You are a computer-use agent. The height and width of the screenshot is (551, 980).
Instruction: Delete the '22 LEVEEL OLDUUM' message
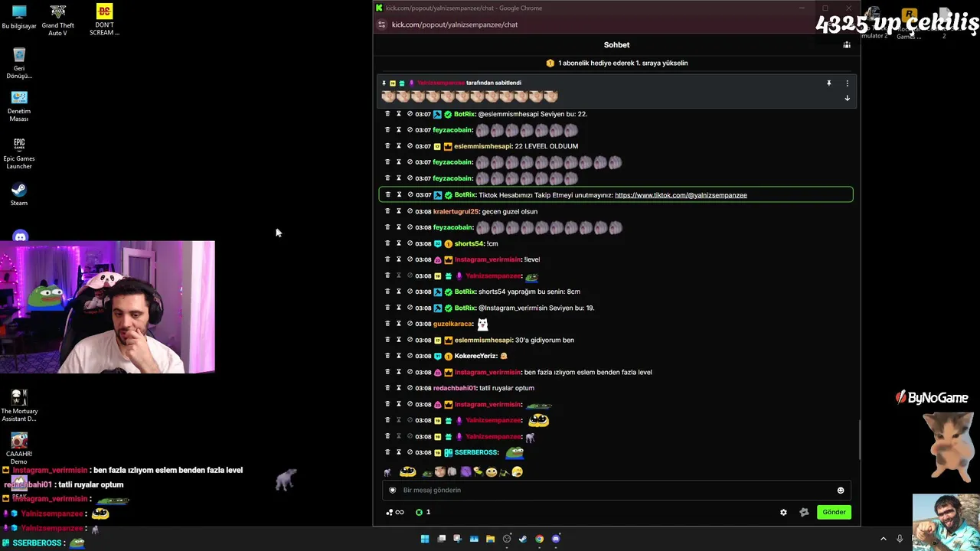point(387,146)
